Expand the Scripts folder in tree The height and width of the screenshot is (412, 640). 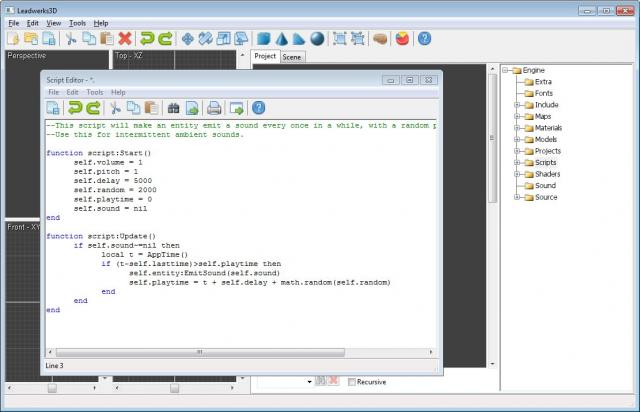click(x=518, y=162)
